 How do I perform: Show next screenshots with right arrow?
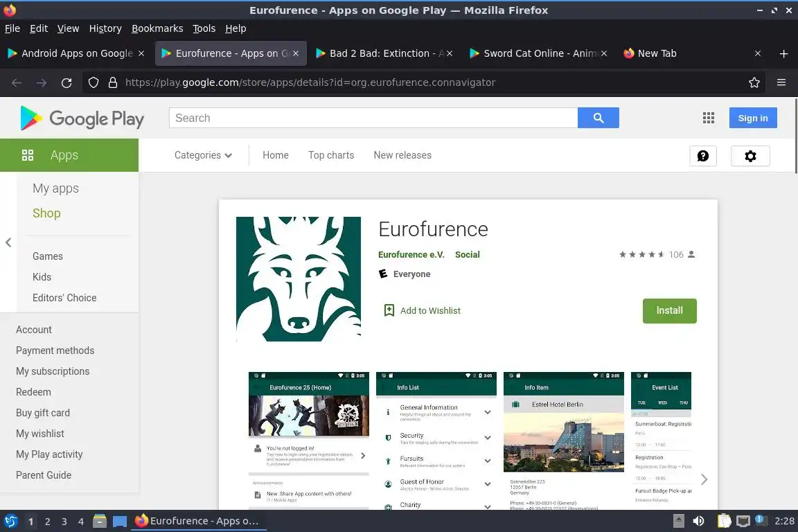(x=704, y=479)
